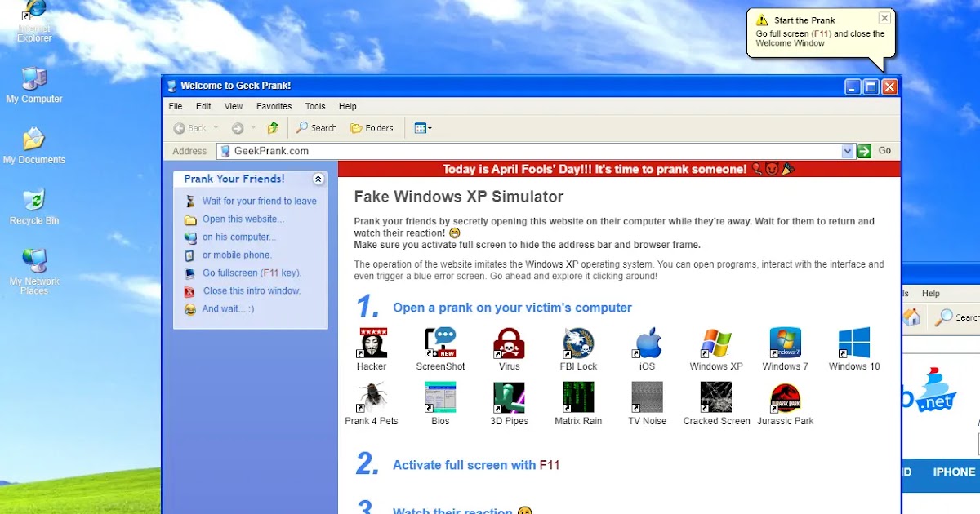Image resolution: width=980 pixels, height=514 pixels.
Task: Click the IPHONE tab in background window
Action: [954, 472]
